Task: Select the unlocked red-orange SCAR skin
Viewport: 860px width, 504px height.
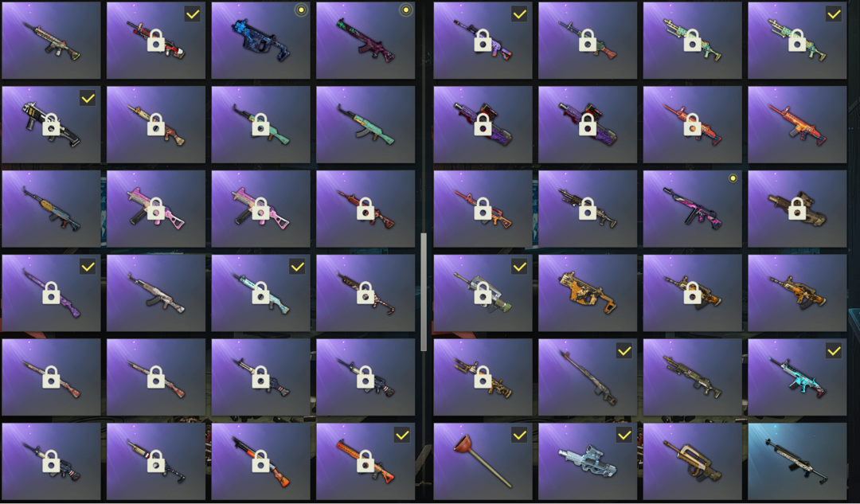Action: [797, 124]
